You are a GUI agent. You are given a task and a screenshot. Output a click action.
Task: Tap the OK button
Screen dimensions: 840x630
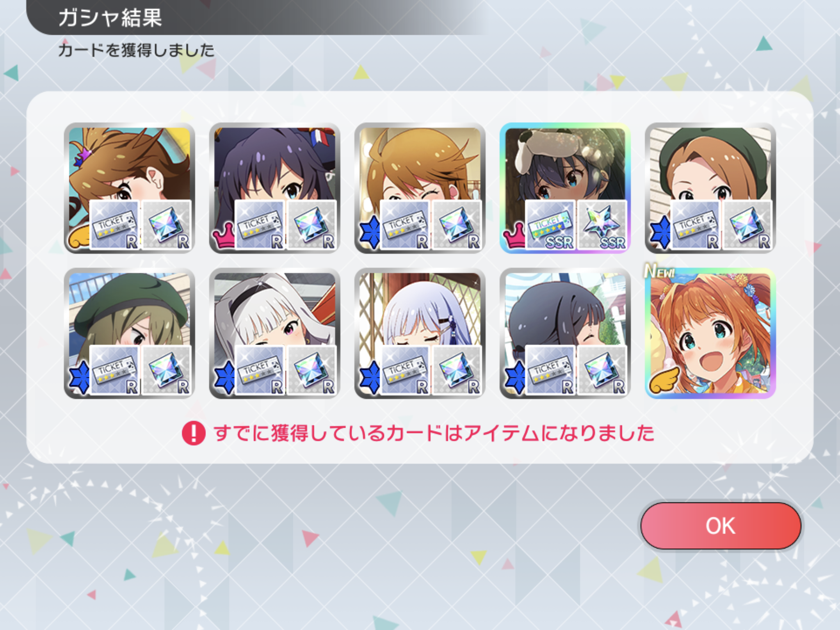(721, 526)
